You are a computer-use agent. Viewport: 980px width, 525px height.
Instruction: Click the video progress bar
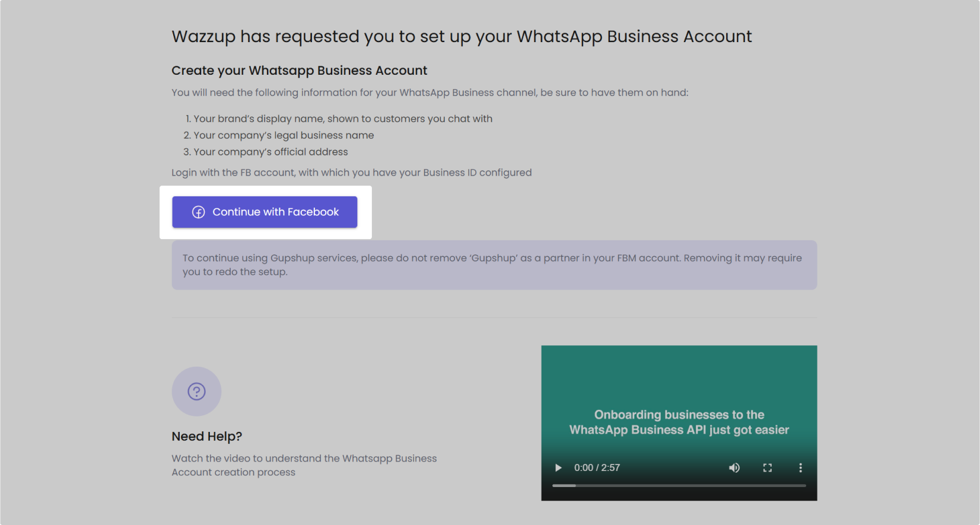coord(679,485)
